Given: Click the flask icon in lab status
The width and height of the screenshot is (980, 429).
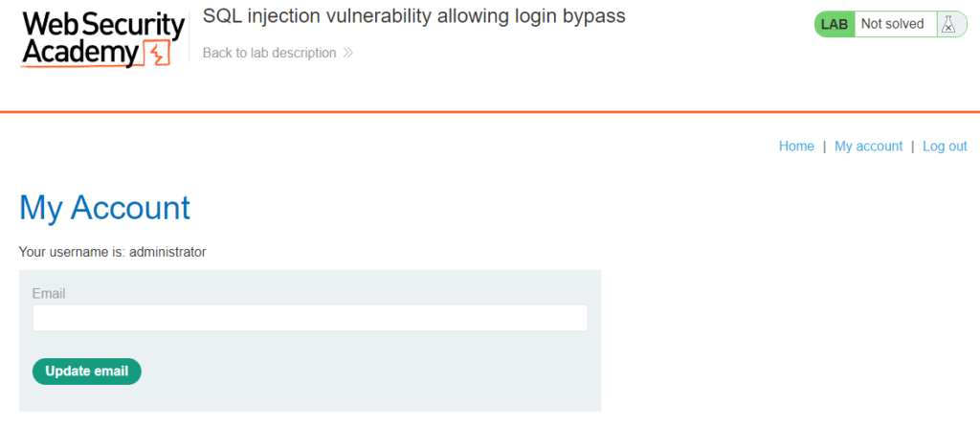Looking at the screenshot, I should pos(948,24).
